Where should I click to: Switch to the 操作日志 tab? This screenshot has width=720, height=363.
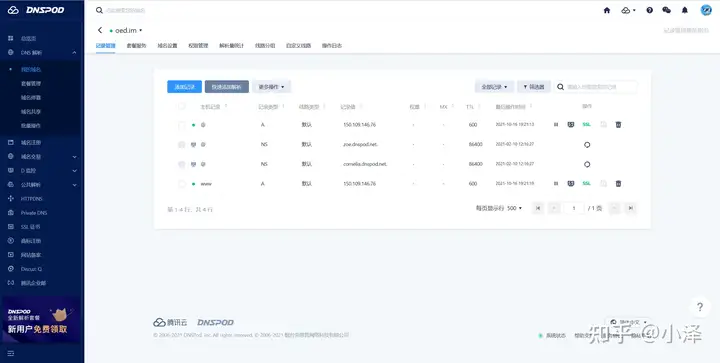coord(332,45)
